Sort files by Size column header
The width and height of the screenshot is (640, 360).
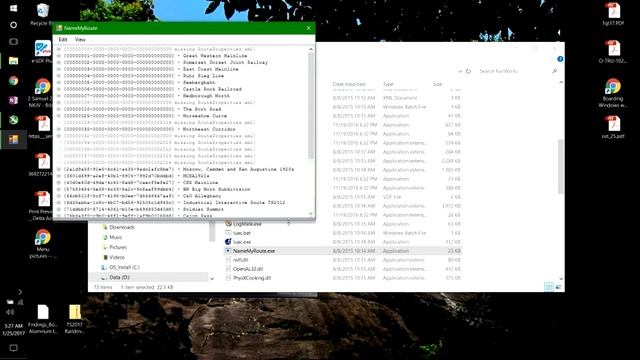[x=437, y=84]
